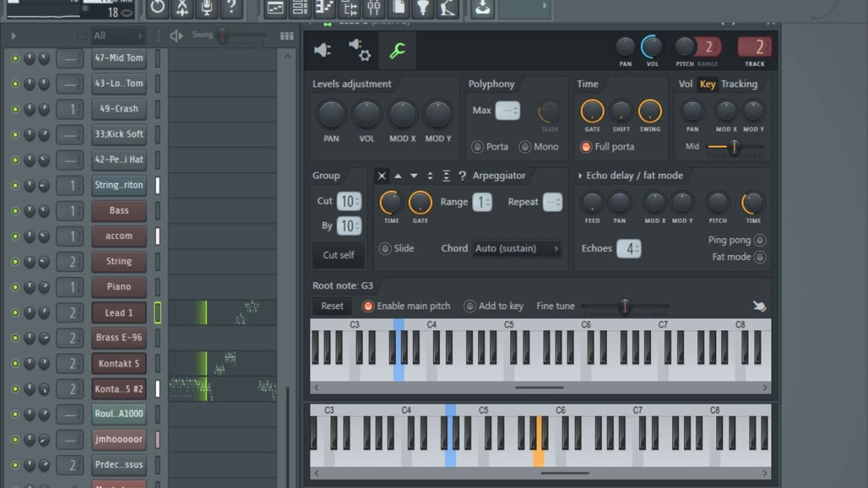Click the arrow icon right of Fine tune slider
This screenshot has width=868, height=488.
(759, 306)
